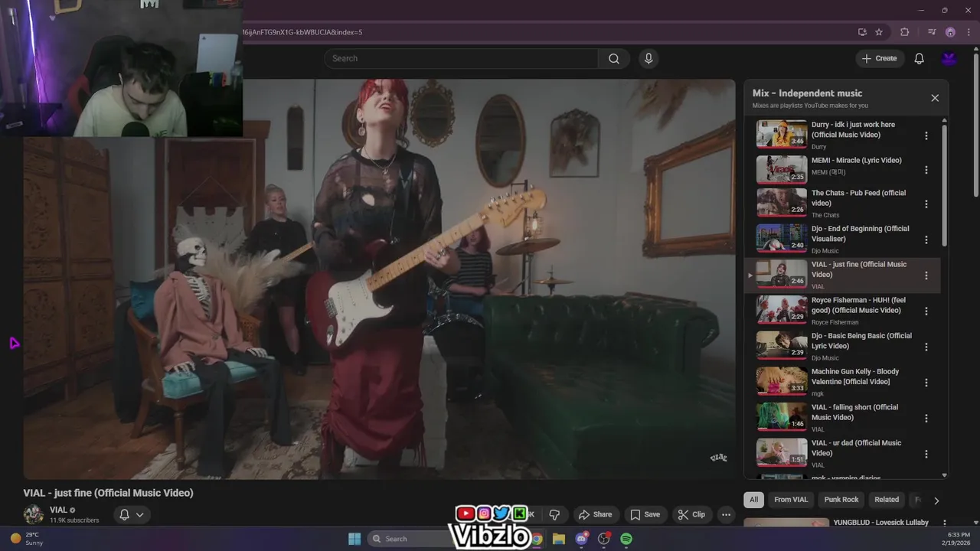The height and width of the screenshot is (551, 980).
Task: Toggle the VIAL subscription notification bell
Action: pyautogui.click(x=125, y=514)
